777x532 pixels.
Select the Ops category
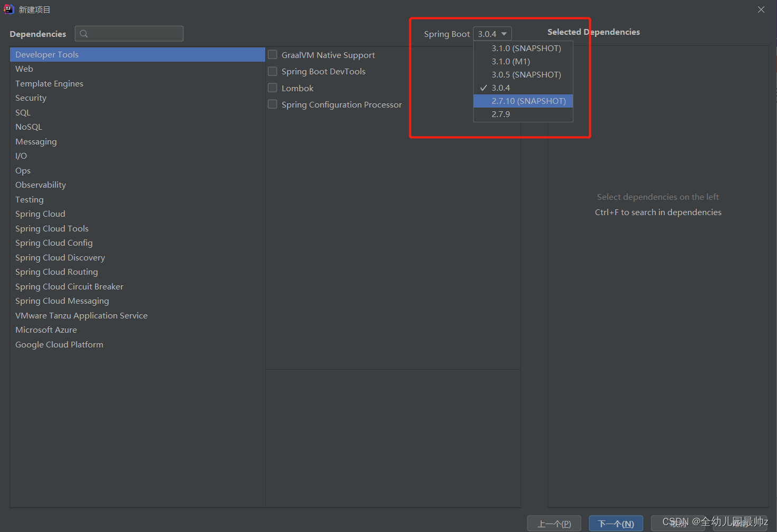pyautogui.click(x=138, y=170)
